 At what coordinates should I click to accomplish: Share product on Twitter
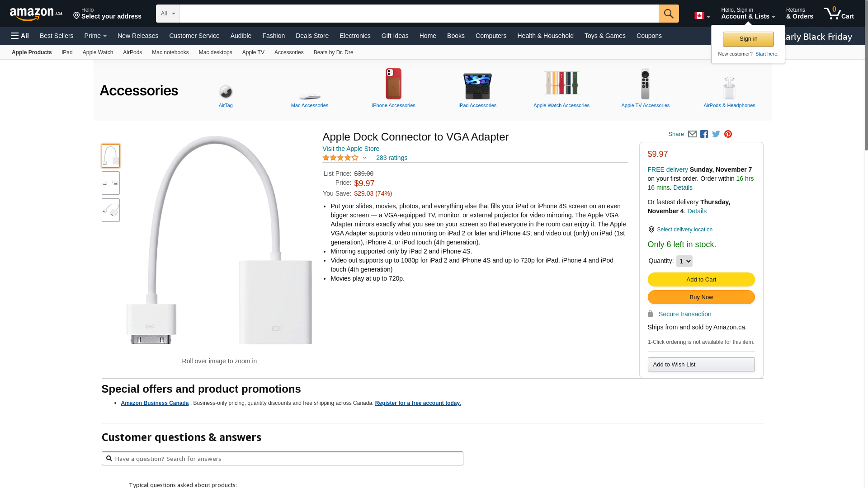[x=716, y=134]
